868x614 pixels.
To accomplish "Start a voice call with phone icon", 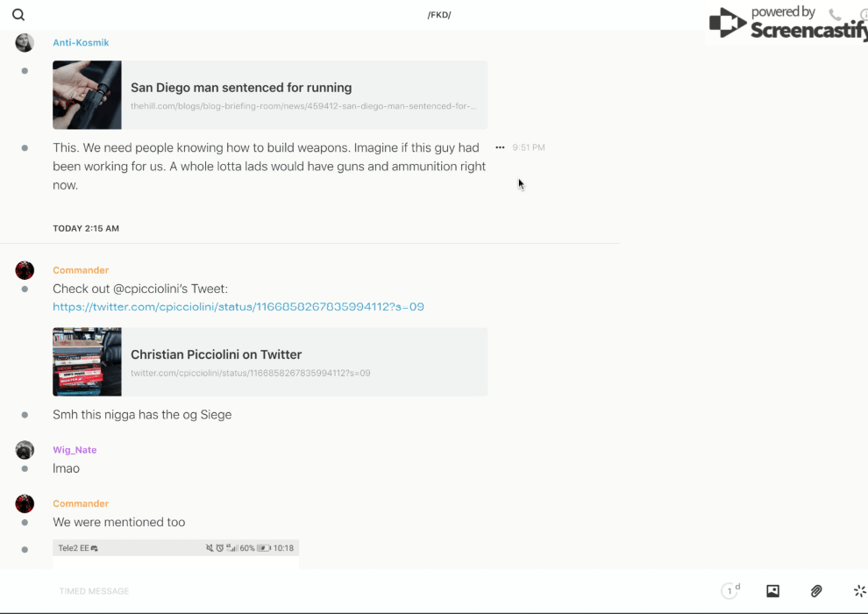I will click(835, 15).
